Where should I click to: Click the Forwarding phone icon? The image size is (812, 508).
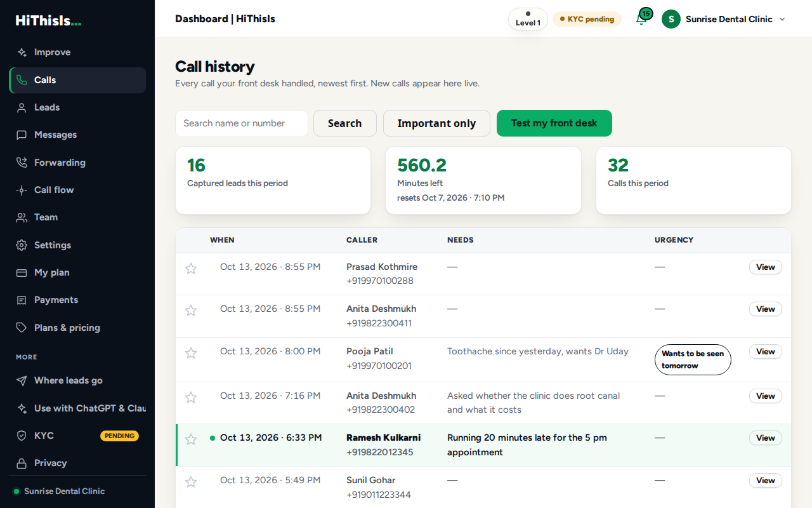[x=22, y=163]
